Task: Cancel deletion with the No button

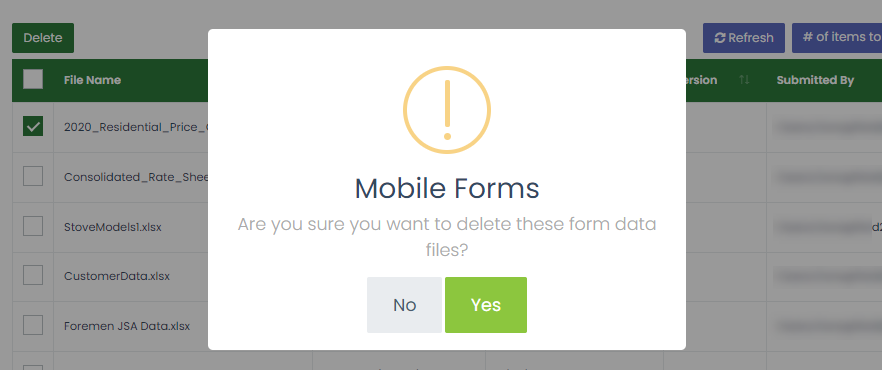Action: (404, 305)
